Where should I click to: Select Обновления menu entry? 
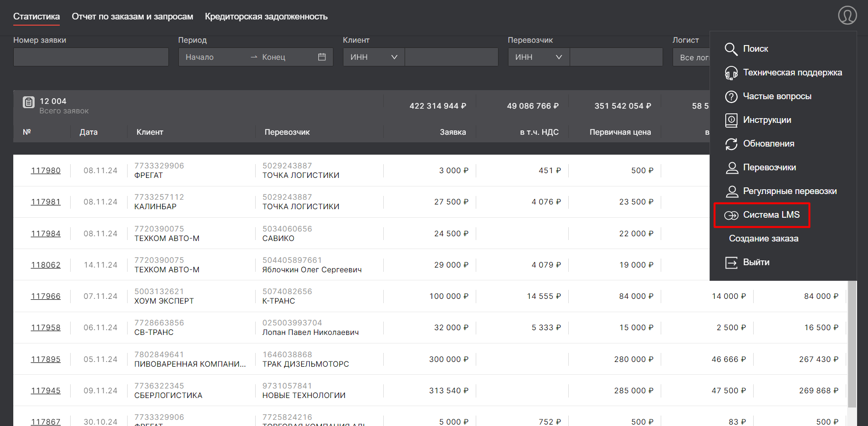click(768, 144)
